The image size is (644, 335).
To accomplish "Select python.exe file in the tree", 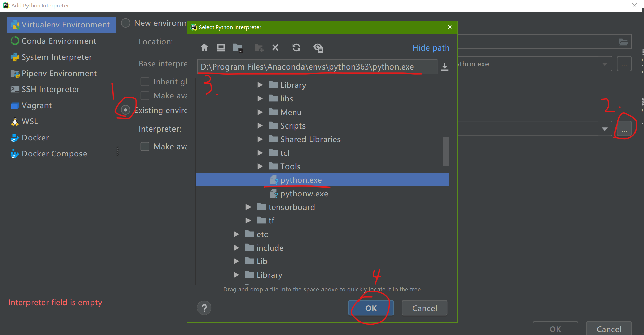I will pos(322,180).
